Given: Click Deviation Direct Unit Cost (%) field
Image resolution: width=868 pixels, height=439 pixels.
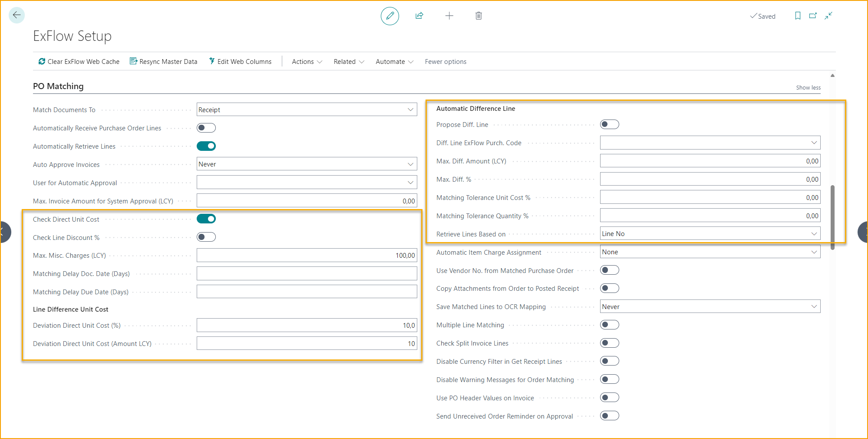Looking at the screenshot, I should click(307, 325).
